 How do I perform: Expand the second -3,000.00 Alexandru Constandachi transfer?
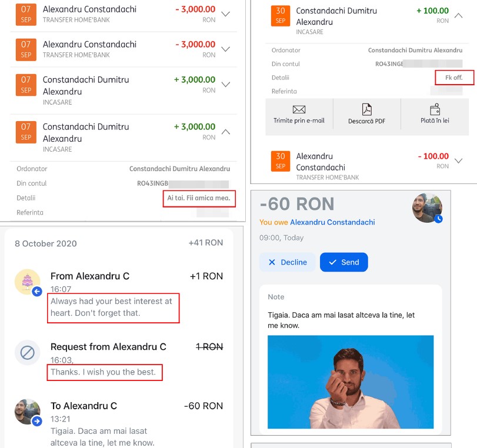click(225, 49)
